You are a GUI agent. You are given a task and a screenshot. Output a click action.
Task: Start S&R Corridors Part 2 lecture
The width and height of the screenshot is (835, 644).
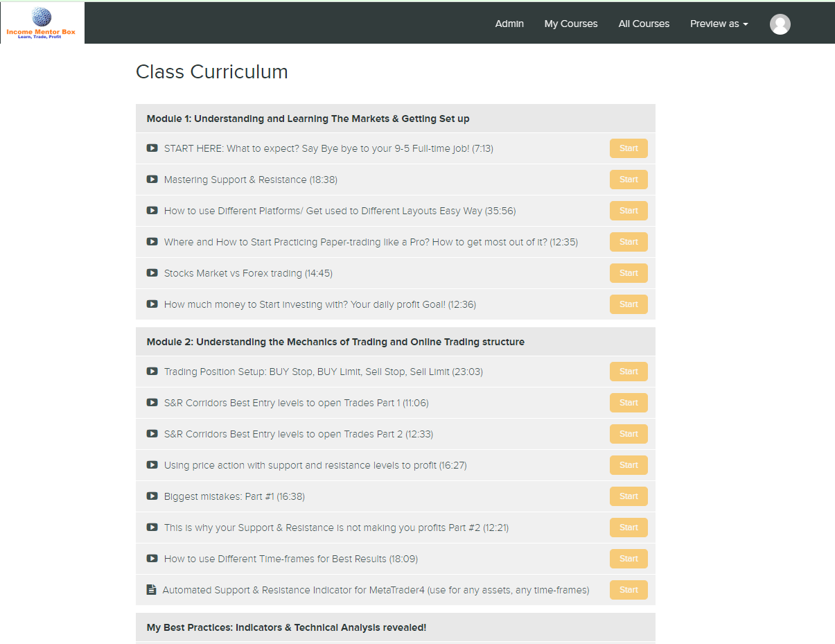[x=629, y=434]
